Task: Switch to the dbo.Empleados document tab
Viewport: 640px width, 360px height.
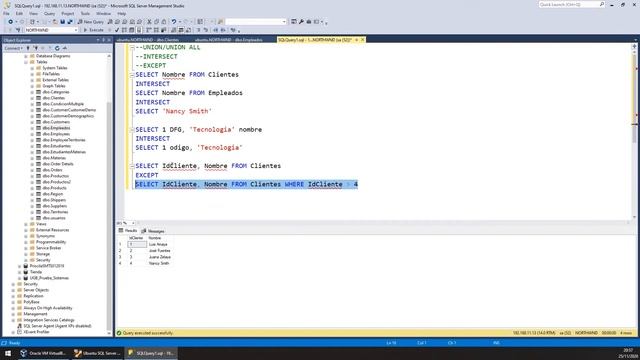Action: pyautogui.click(x=229, y=40)
